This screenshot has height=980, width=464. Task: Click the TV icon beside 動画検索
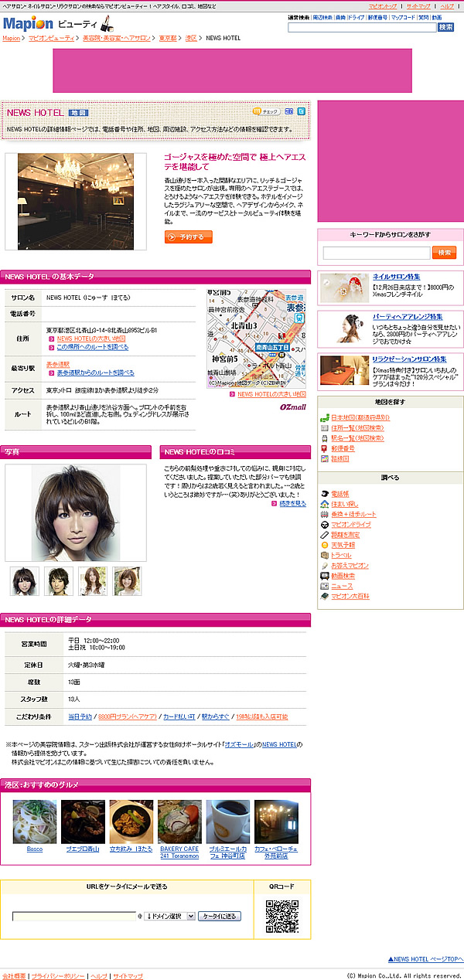pyautogui.click(x=325, y=576)
